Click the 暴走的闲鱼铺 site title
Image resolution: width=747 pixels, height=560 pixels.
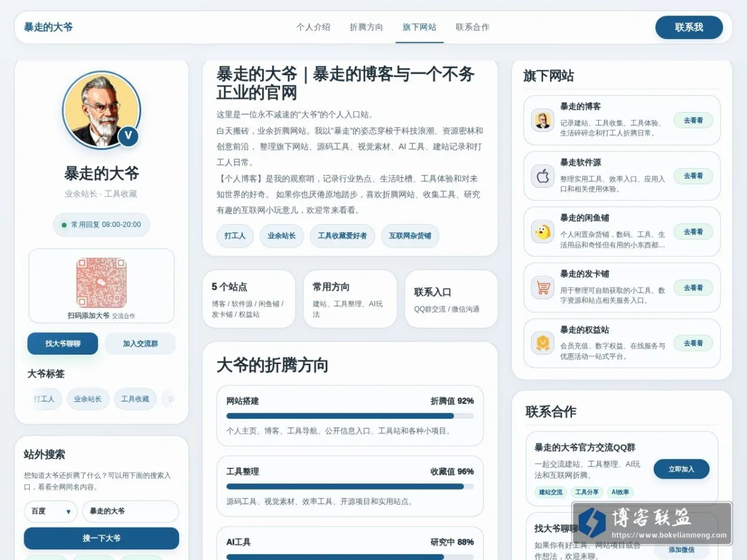click(x=585, y=218)
